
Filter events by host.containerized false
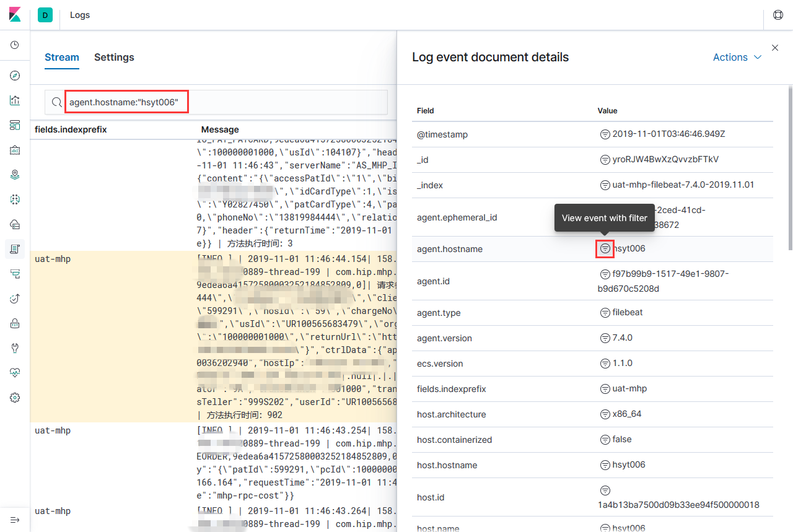605,440
